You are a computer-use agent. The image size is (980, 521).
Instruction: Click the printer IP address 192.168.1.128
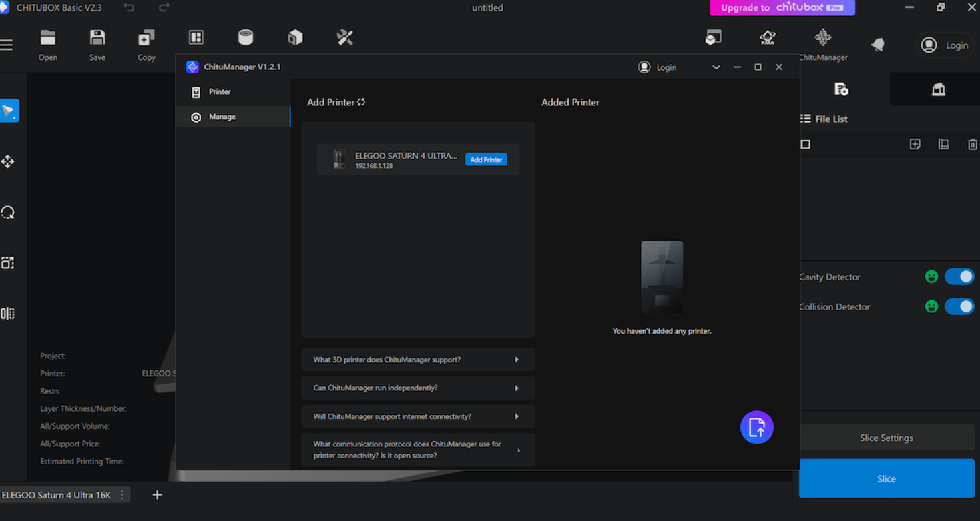[x=373, y=166]
